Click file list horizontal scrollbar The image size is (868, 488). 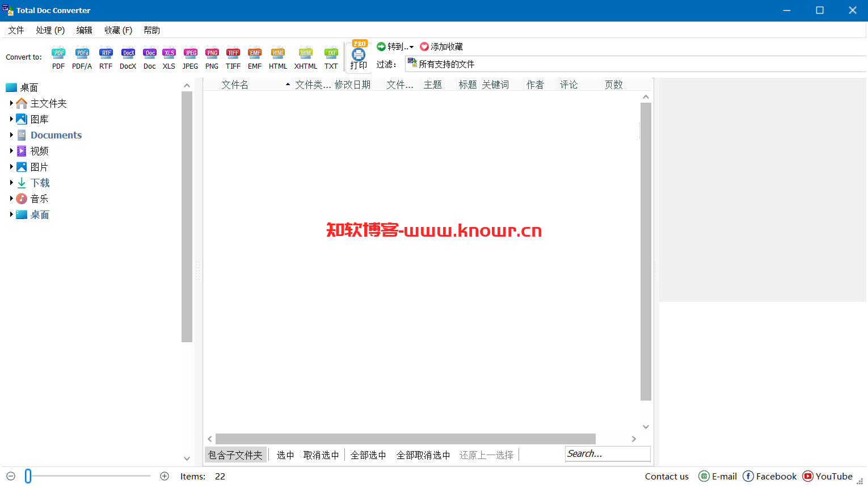click(406, 439)
